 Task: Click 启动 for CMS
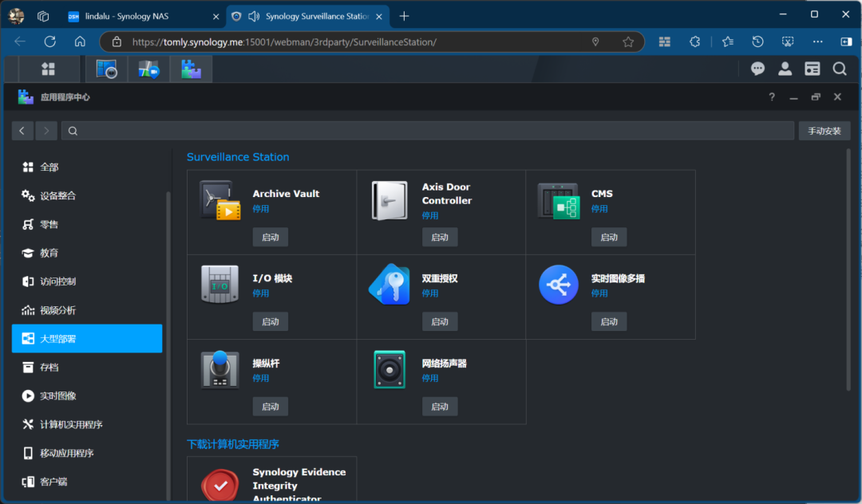click(x=609, y=237)
